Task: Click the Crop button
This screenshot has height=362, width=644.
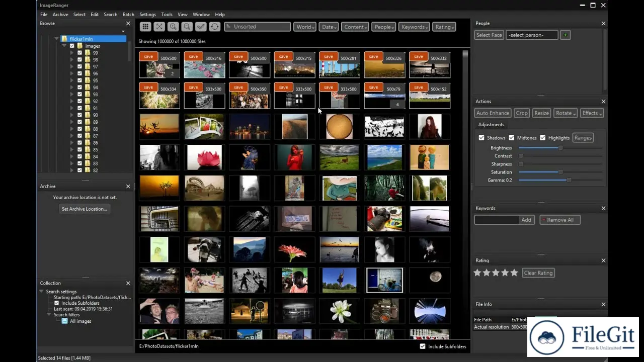Action: [522, 113]
